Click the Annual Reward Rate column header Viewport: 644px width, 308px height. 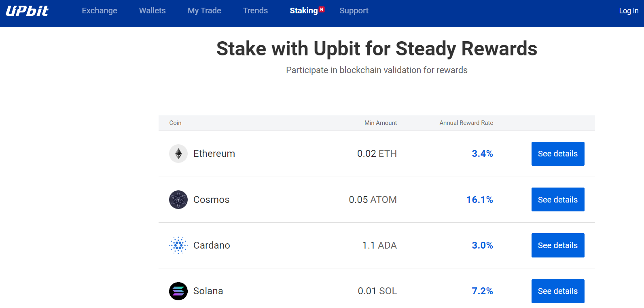click(x=466, y=123)
